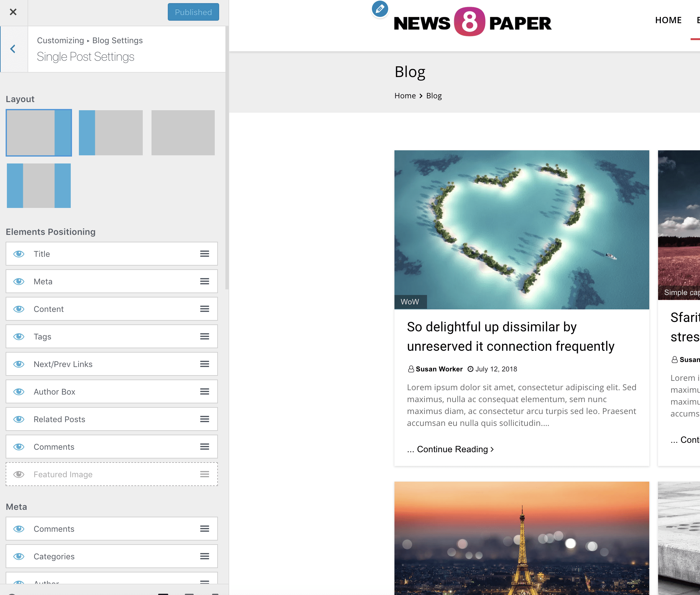The width and height of the screenshot is (700, 595).
Task: Close the customizer panel
Action: coord(13,12)
